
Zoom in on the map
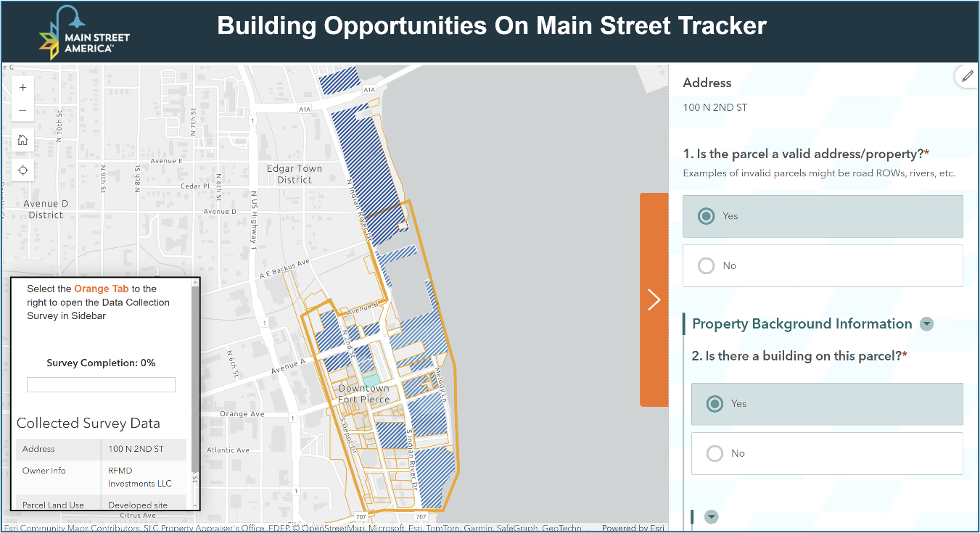point(22,87)
